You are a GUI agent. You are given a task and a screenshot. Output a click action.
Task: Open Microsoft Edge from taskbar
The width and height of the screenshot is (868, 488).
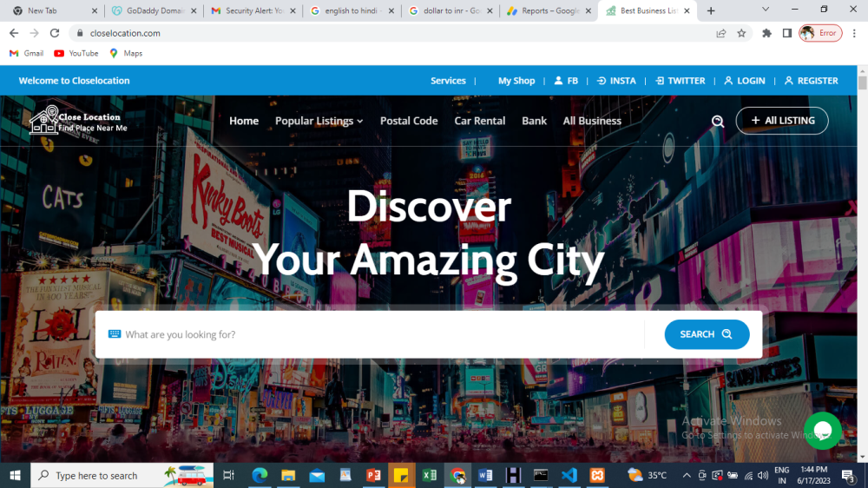260,475
